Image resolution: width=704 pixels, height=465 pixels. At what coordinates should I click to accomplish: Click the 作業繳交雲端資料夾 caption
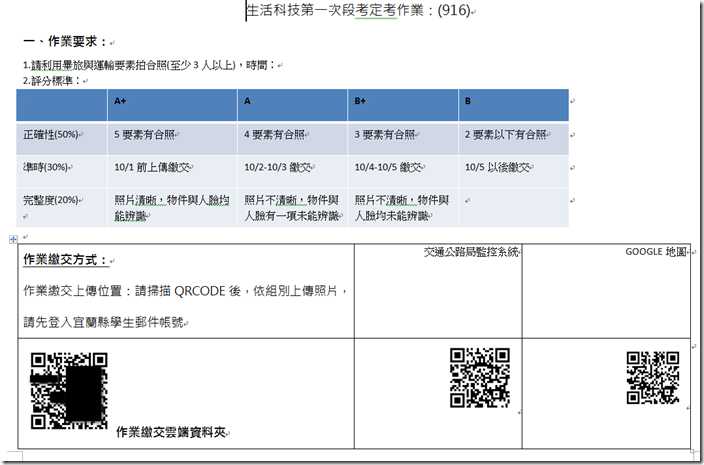(x=171, y=432)
